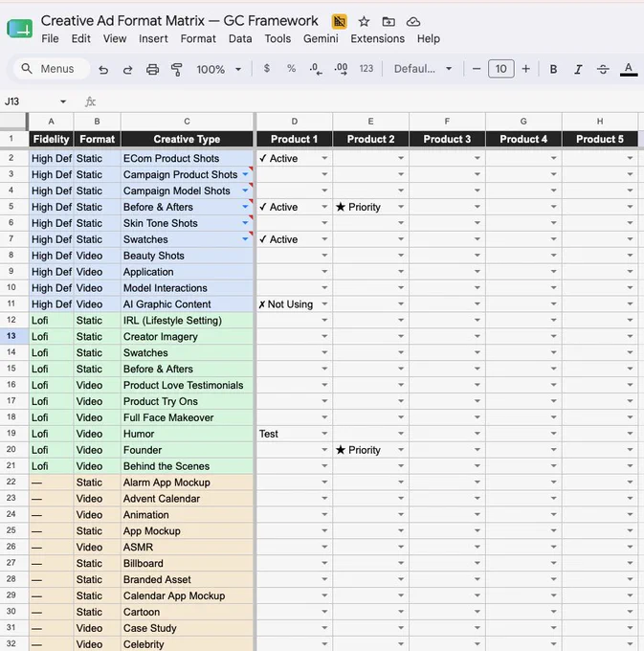The image size is (644, 651).
Task: Select row 22 header
Action: 11,482
